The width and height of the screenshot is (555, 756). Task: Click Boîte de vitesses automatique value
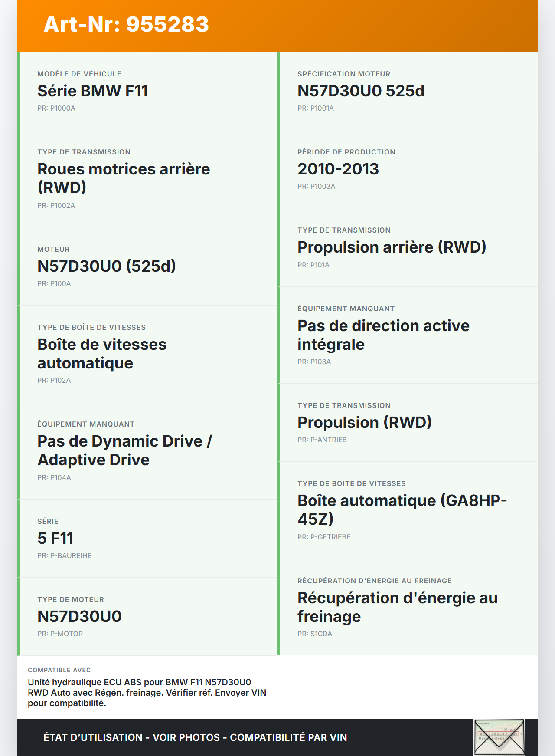tap(102, 353)
